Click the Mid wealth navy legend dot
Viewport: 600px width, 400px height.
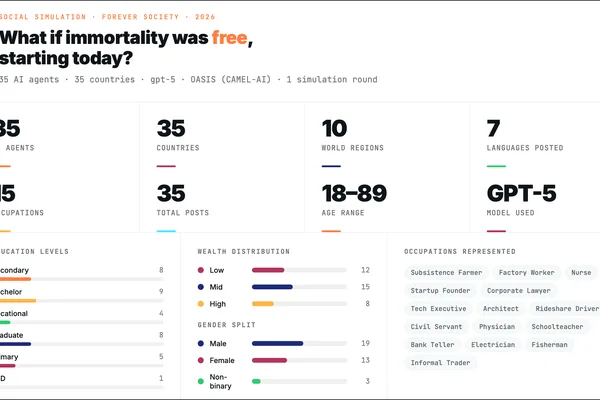[201, 287]
